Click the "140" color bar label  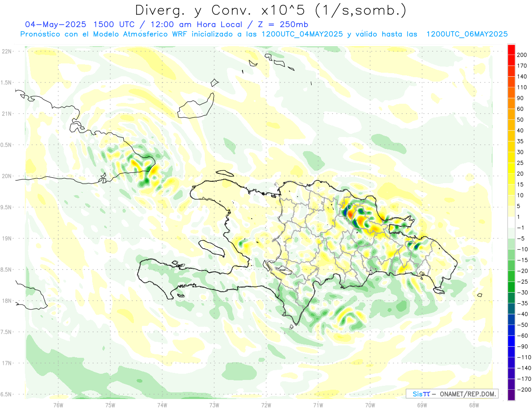pyautogui.click(x=522, y=77)
